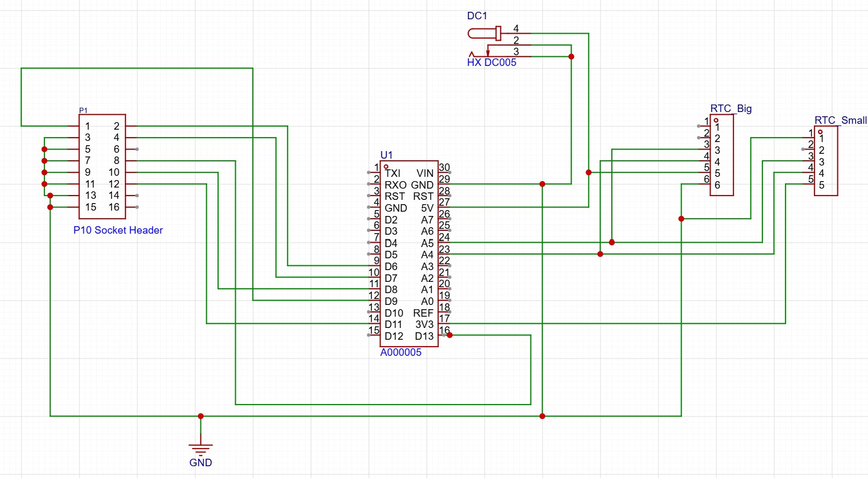Select the junction dot at U1 pin 16
This screenshot has height=478, width=868.
tap(450, 335)
